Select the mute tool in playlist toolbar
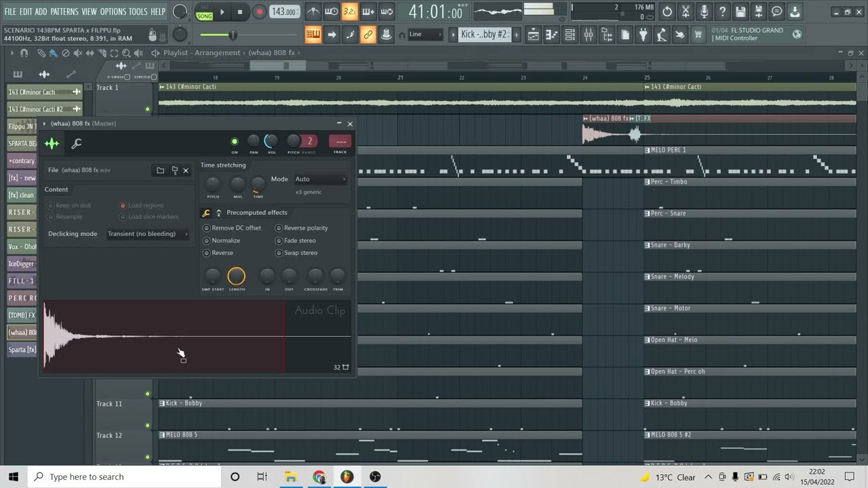868x488 pixels. (78, 53)
